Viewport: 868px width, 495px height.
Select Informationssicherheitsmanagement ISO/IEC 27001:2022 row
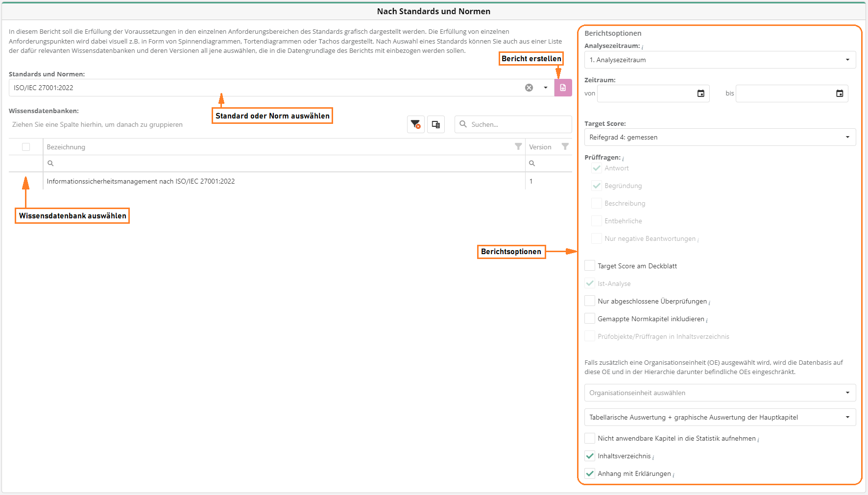point(141,181)
